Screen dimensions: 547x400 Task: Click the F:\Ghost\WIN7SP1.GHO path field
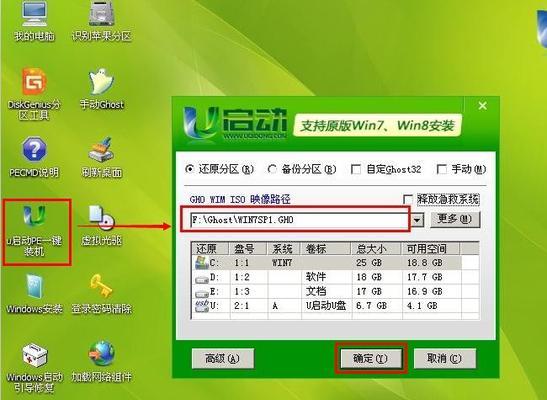coord(301,220)
